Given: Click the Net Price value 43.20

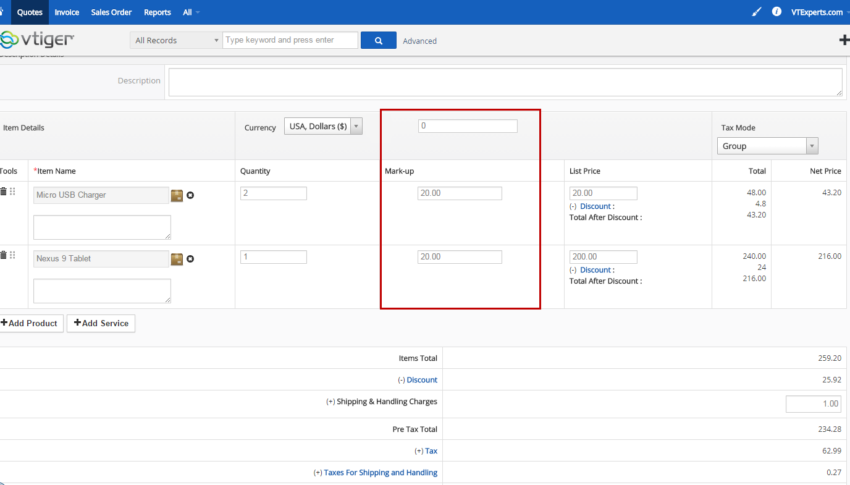Looking at the screenshot, I should point(832,193).
